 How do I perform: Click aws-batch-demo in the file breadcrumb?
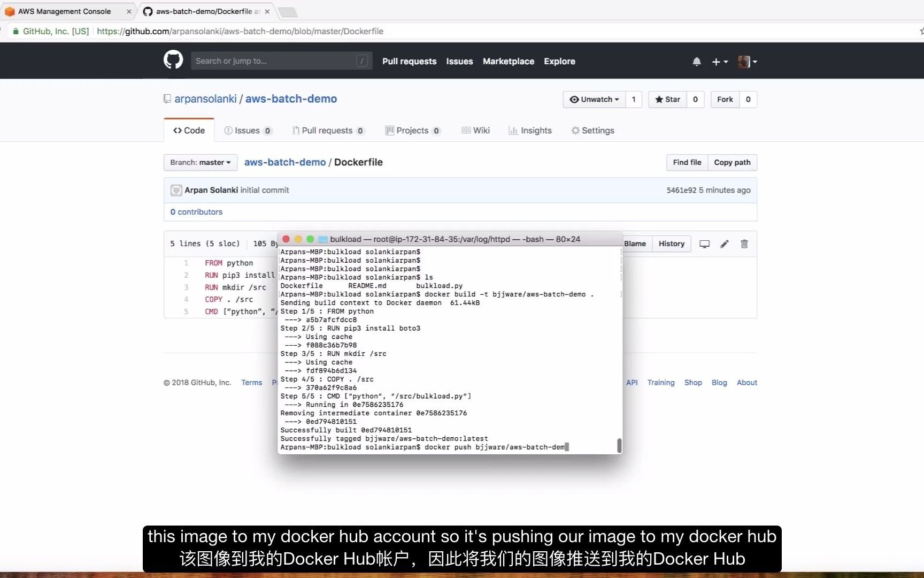285,162
